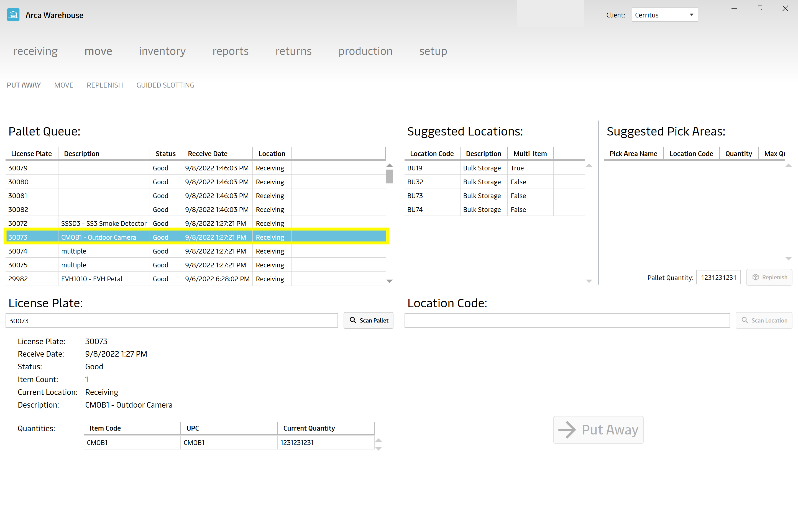Image resolution: width=798 pixels, height=532 pixels.
Task: Click the Pallet Queue scroll up arrow
Action: pos(390,165)
